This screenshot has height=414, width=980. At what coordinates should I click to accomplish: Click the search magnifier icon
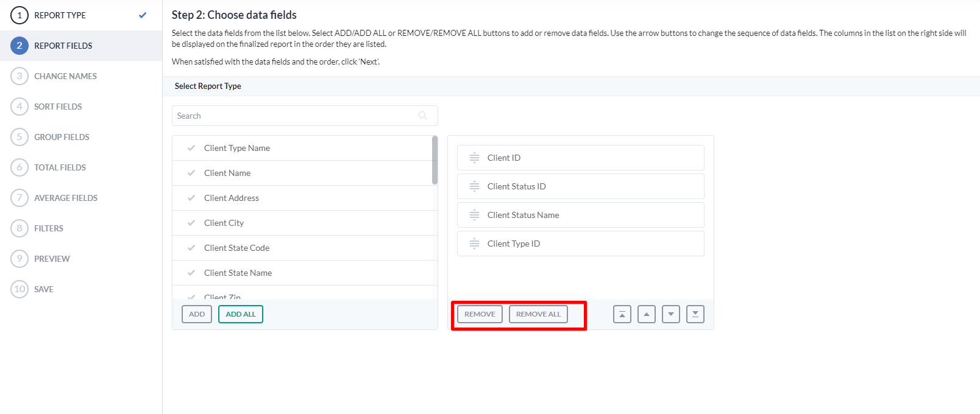422,116
